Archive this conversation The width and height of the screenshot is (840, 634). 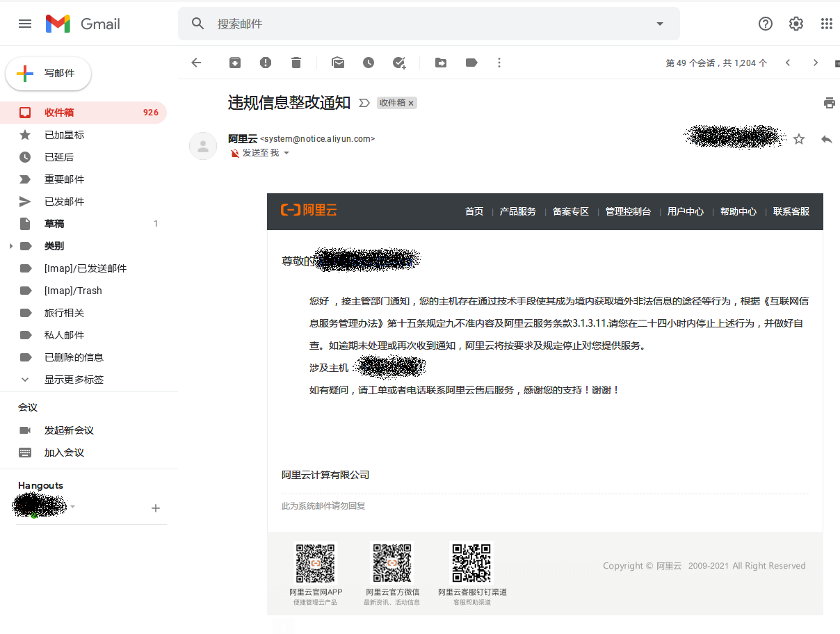click(x=235, y=63)
